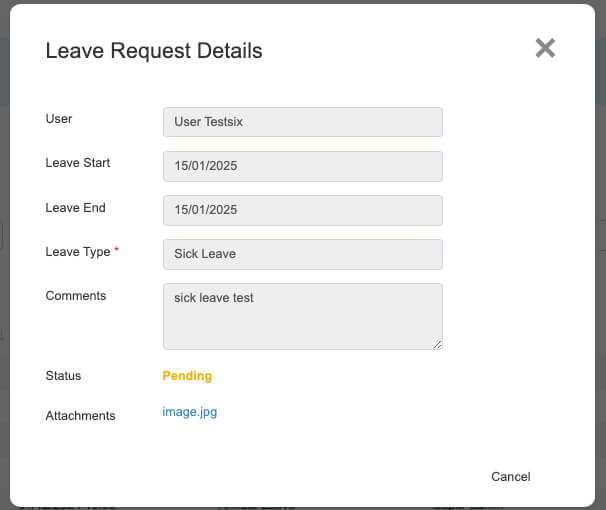Image resolution: width=606 pixels, height=510 pixels.
Task: Click the Leave Start date field
Action: point(303,166)
